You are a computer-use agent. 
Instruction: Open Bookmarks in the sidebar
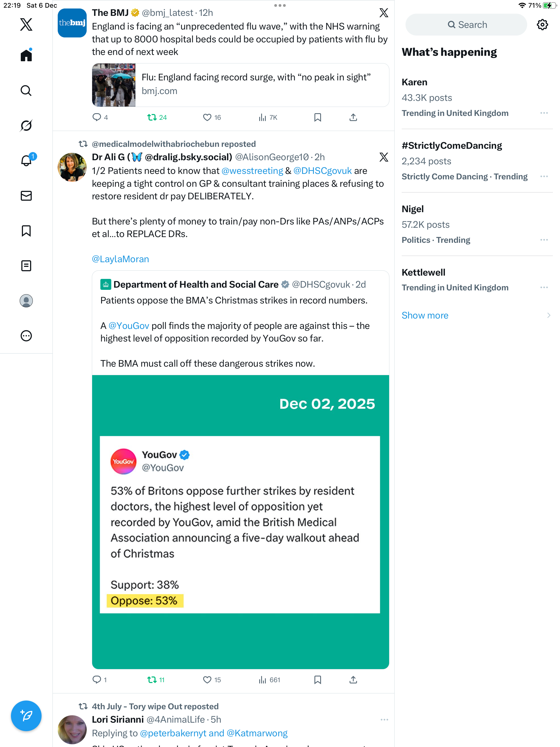(x=26, y=231)
